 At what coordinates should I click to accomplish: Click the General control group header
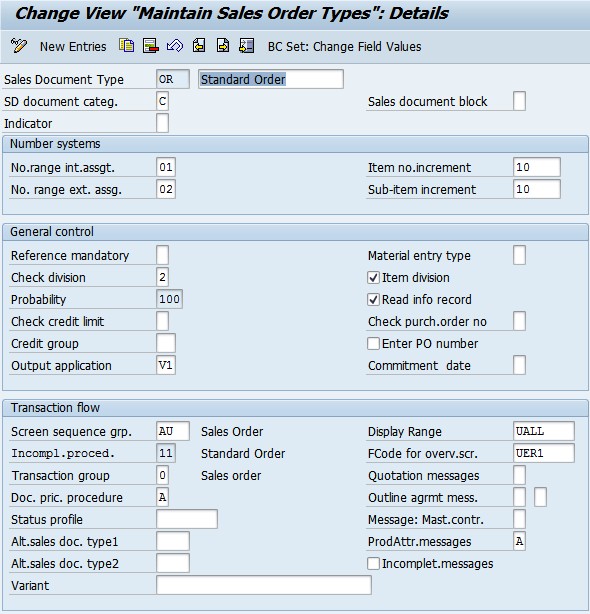tap(295, 231)
